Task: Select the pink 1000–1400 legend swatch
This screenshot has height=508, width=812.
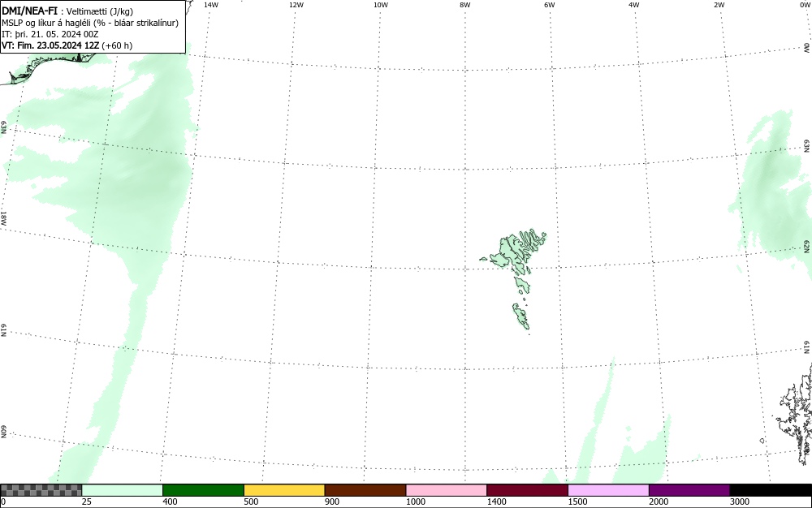Action: coord(447,490)
